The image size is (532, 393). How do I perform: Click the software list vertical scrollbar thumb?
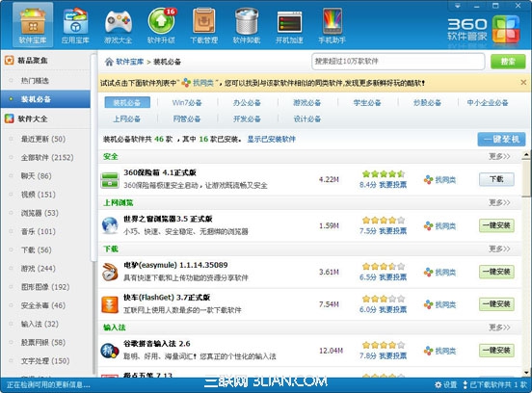(x=526, y=178)
